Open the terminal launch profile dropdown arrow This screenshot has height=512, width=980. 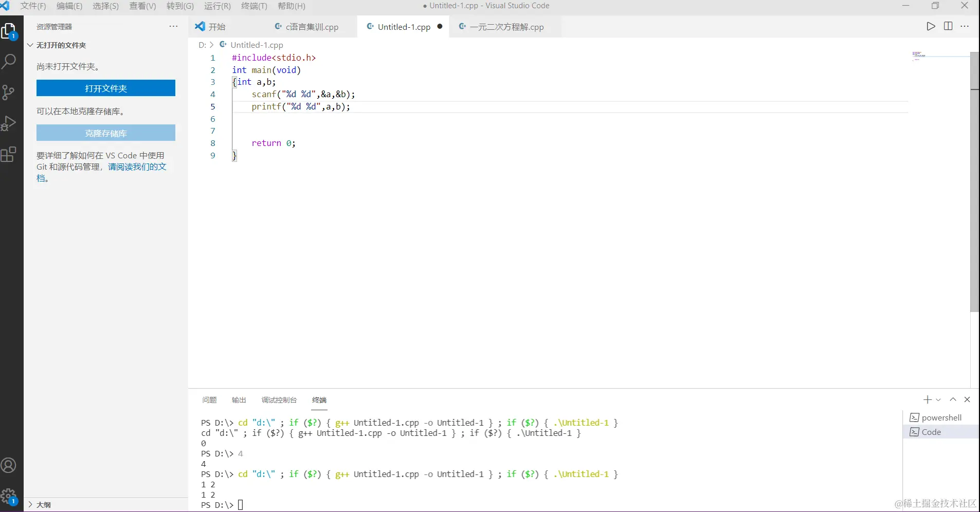click(938, 399)
